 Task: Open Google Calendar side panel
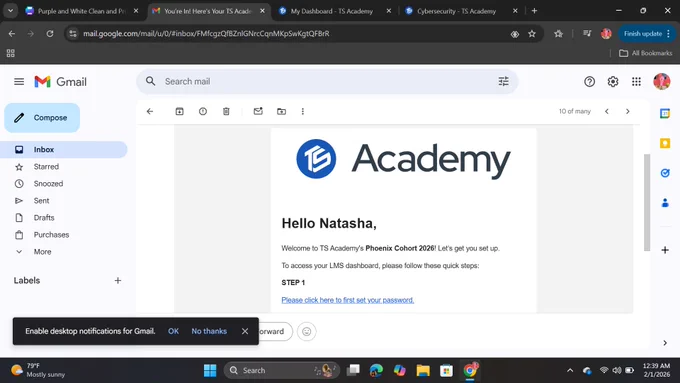(x=665, y=114)
